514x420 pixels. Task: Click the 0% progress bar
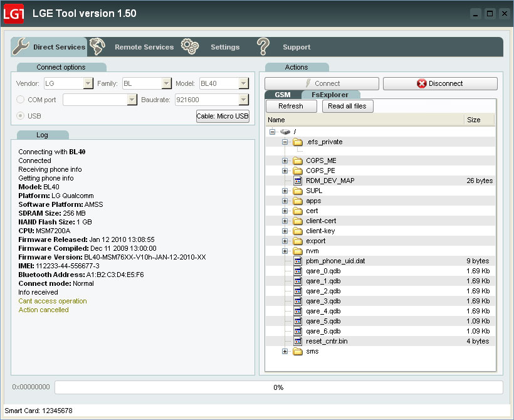click(279, 387)
